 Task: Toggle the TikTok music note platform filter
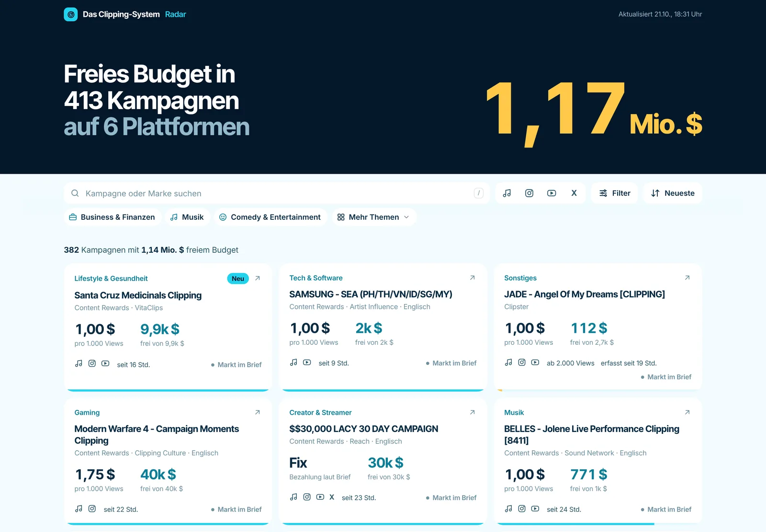click(507, 193)
